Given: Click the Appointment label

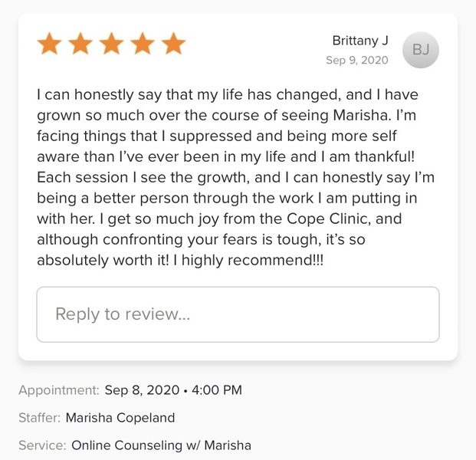Looking at the screenshot, I should click(59, 390).
